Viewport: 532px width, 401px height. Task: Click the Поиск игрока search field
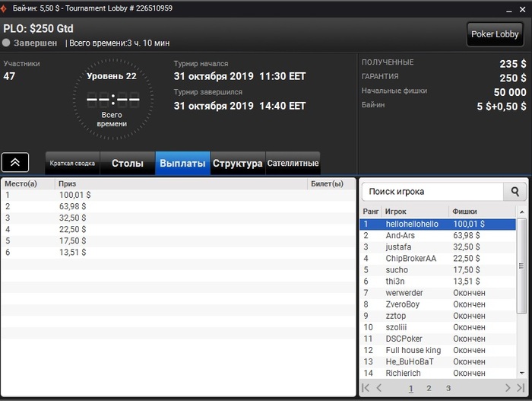[x=432, y=192]
